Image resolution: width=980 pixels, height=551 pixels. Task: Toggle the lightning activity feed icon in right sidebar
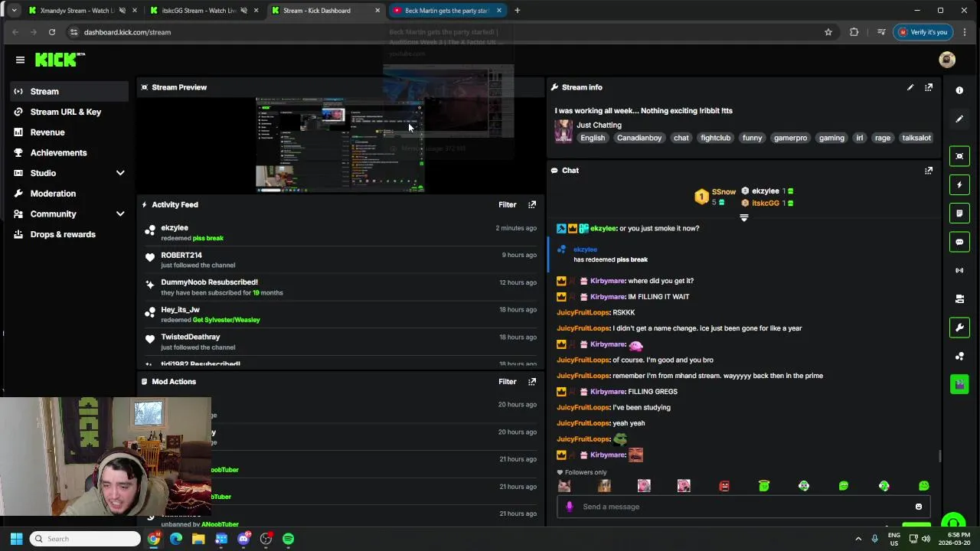point(959,184)
